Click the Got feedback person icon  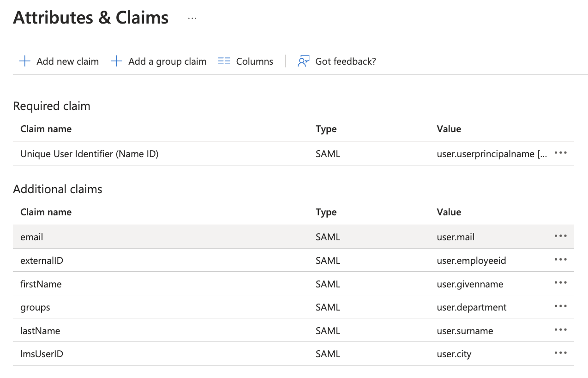point(303,61)
